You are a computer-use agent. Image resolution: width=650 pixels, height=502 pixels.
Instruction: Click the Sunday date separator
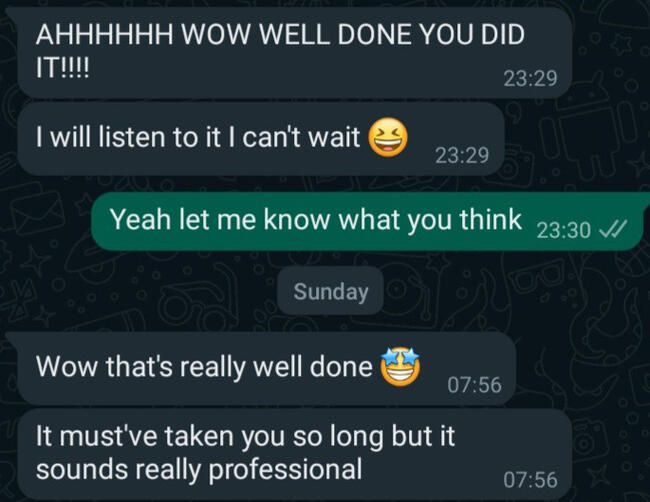point(331,291)
